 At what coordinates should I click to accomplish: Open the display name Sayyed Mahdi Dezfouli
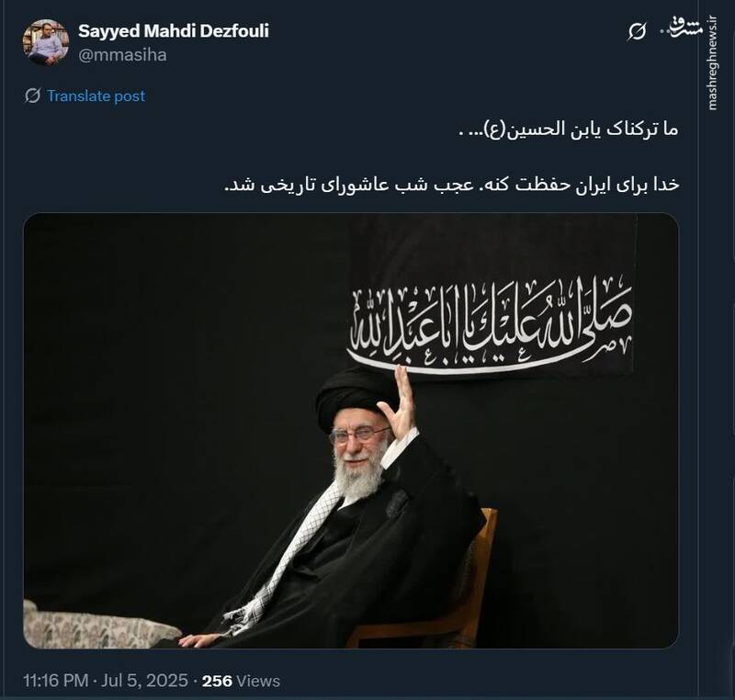174,31
